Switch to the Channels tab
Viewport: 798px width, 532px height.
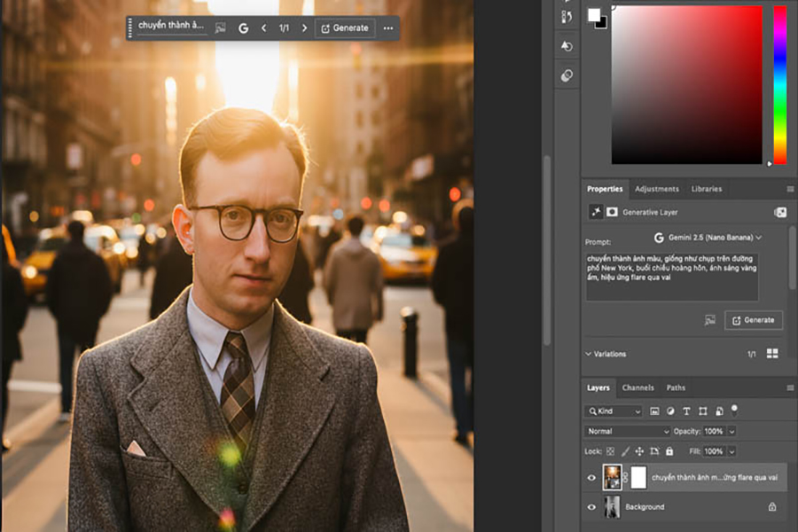(x=638, y=387)
